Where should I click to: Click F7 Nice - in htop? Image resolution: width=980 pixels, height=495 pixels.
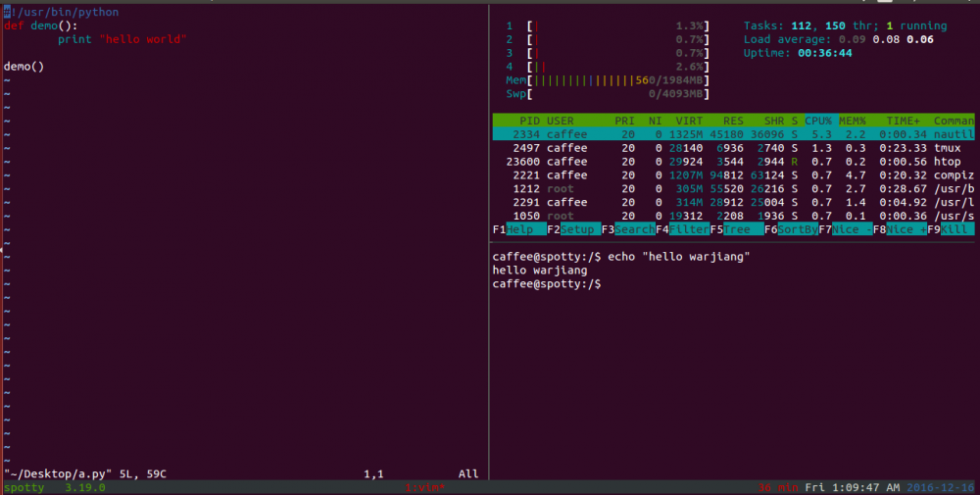[846, 229]
